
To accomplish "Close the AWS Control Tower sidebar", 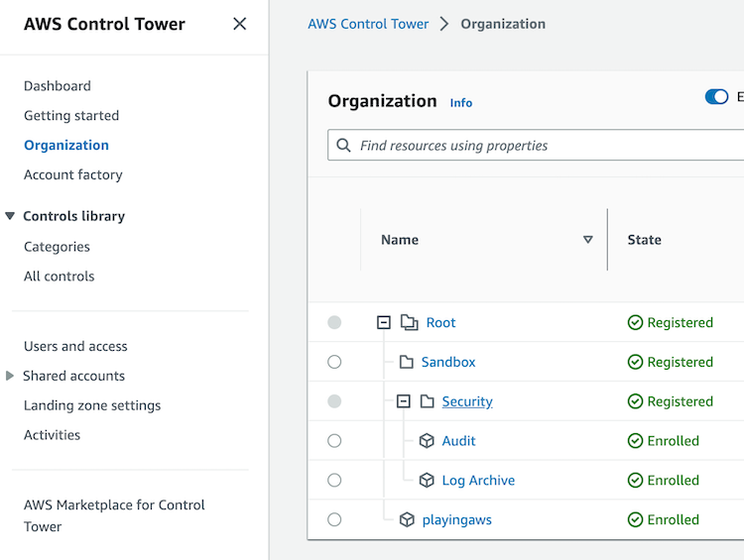I will point(240,24).
